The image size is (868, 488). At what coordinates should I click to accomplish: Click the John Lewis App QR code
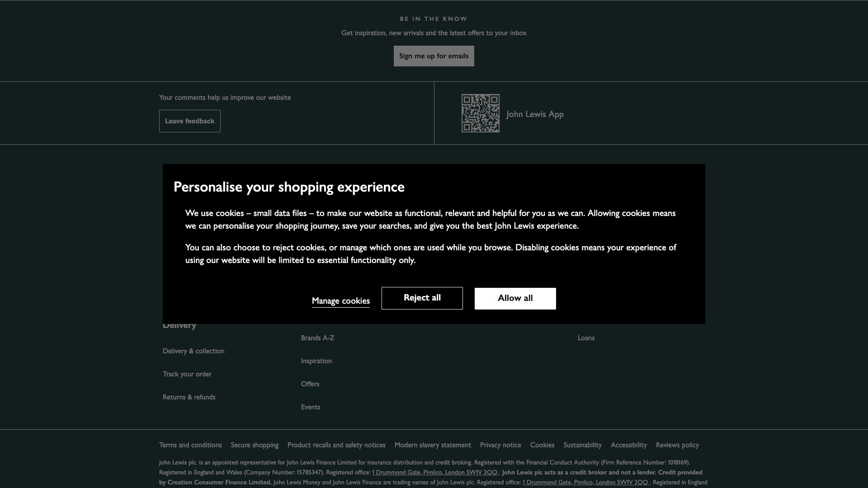point(480,113)
